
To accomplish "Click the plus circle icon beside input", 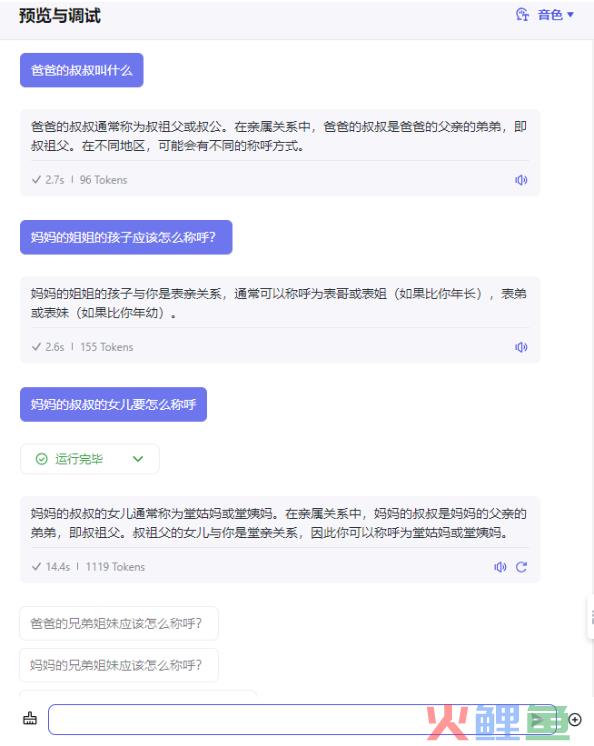I will 575,720.
